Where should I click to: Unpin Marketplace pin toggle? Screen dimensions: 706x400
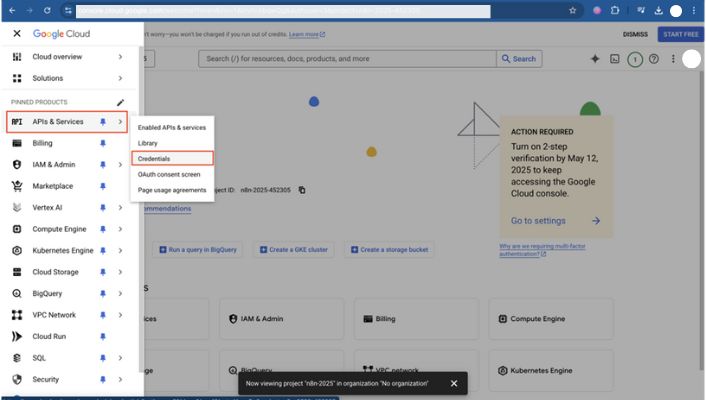pyautogui.click(x=103, y=186)
